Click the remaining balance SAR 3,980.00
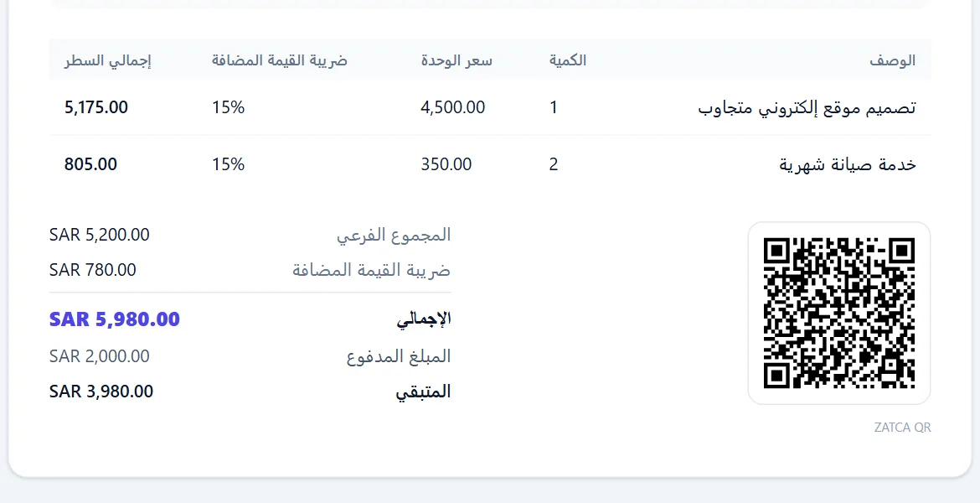This screenshot has width=980, height=503. click(101, 391)
